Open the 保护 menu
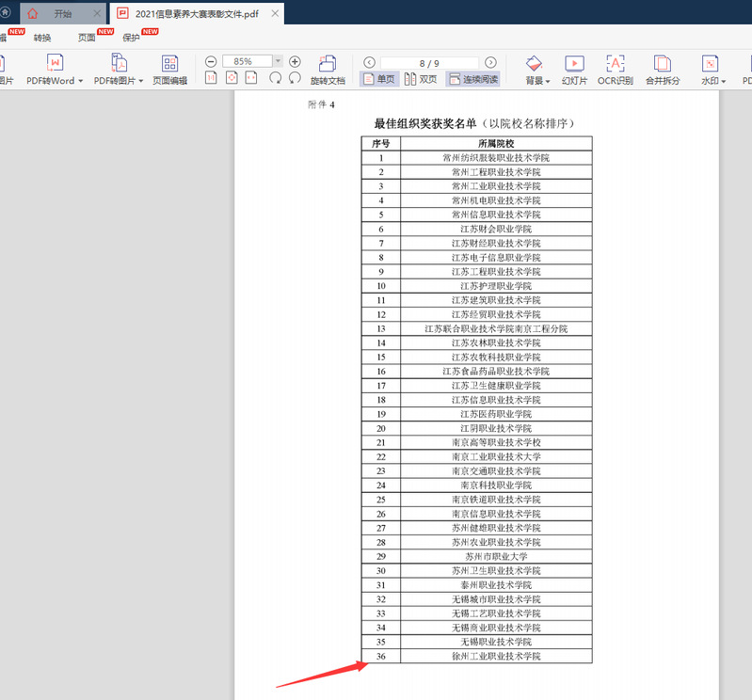Image resolution: width=752 pixels, height=700 pixels. [131, 38]
